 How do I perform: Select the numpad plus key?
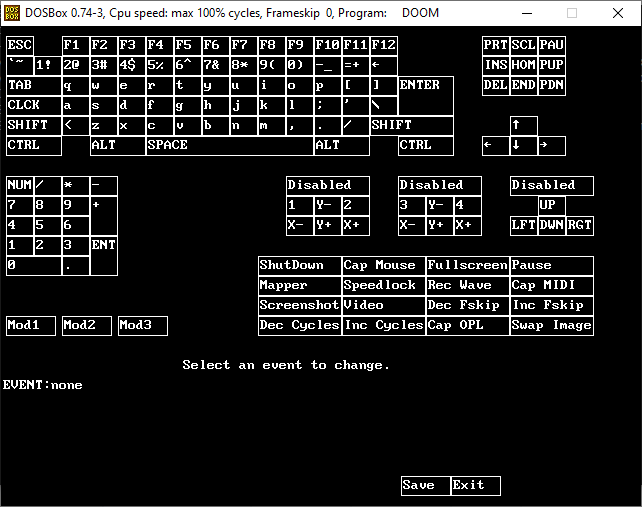click(x=104, y=216)
